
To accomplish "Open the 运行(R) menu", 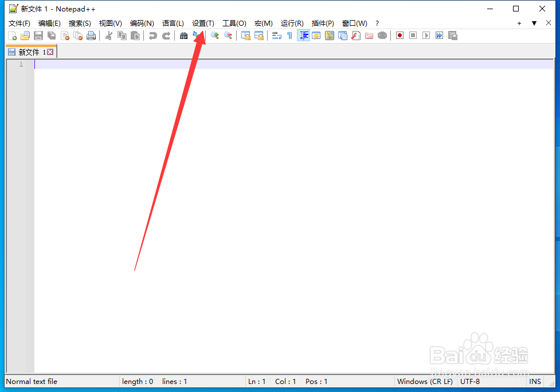I will pyautogui.click(x=292, y=23).
